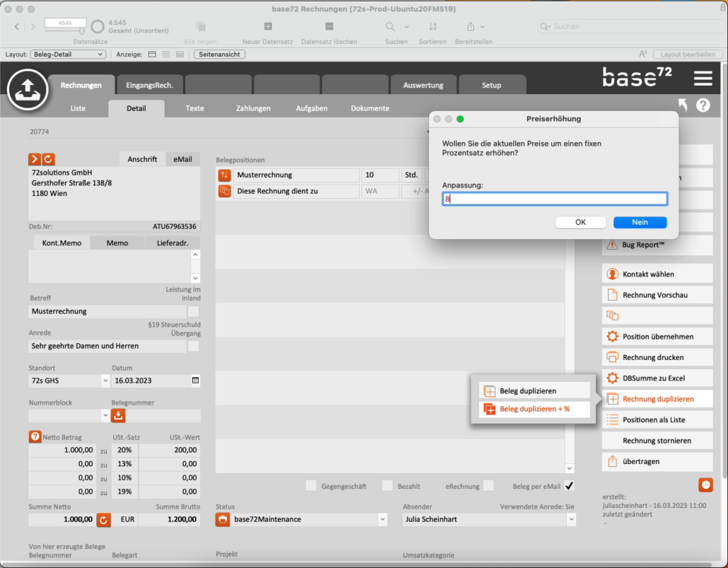The width and height of the screenshot is (728, 568).
Task: Open the Absender Julia Scheinhart dropdown
Action: [x=571, y=519]
